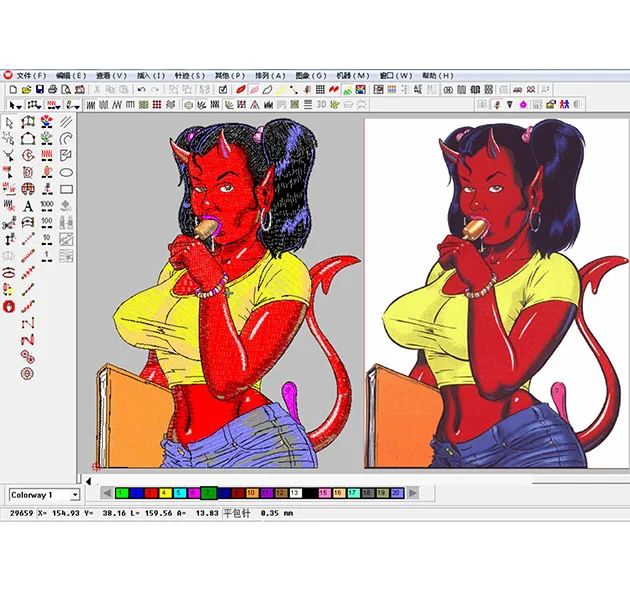This screenshot has height=591, width=630.
Task: Open the Colorway 1 dropdown
Action: [75, 495]
